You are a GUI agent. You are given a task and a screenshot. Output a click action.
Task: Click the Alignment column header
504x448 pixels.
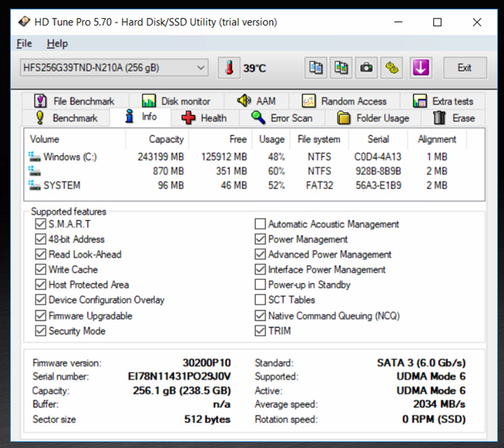click(437, 139)
